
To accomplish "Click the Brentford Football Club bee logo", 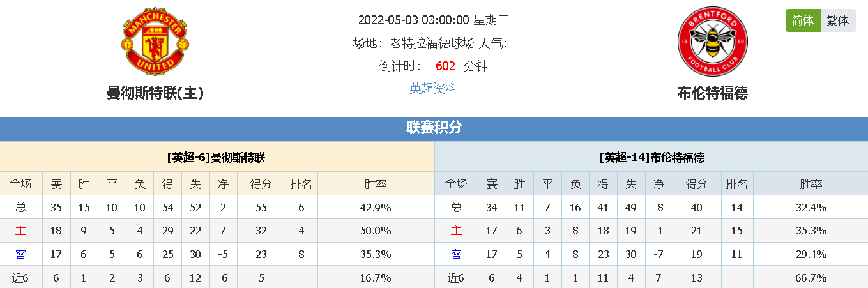I will [x=712, y=42].
